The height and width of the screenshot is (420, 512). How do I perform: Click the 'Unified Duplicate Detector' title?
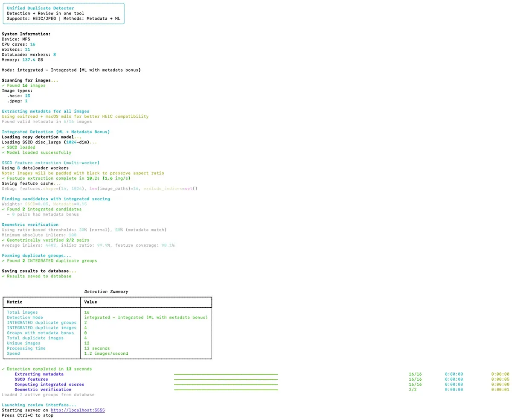coord(40,8)
